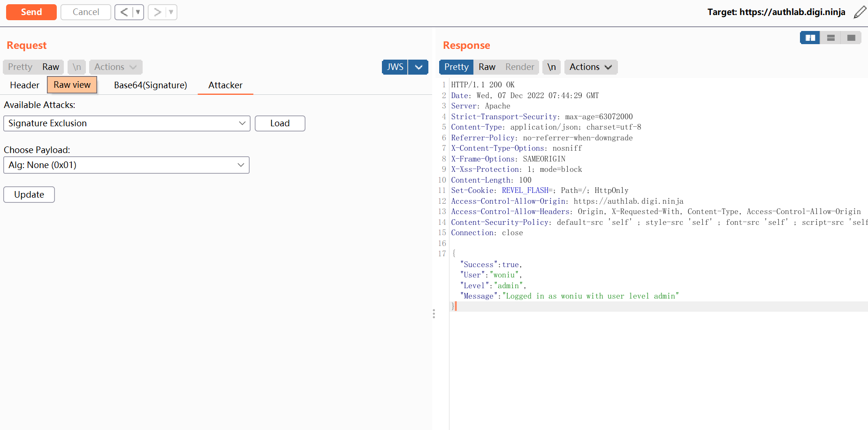
Task: Select the side-by-side layout icon
Action: click(810, 38)
